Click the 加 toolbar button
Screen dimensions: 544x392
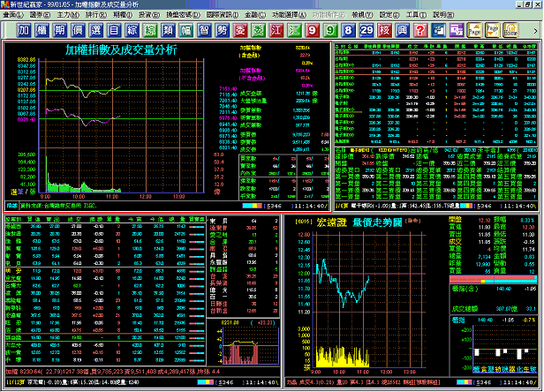click(25, 31)
